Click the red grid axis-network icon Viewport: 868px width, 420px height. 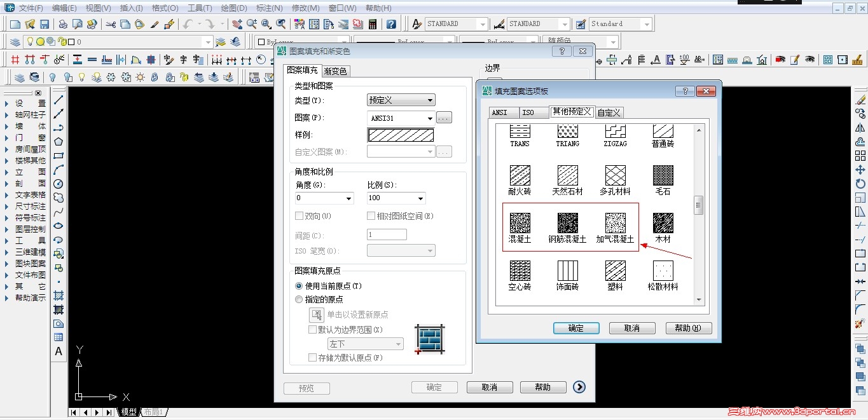pyautogui.click(x=15, y=60)
